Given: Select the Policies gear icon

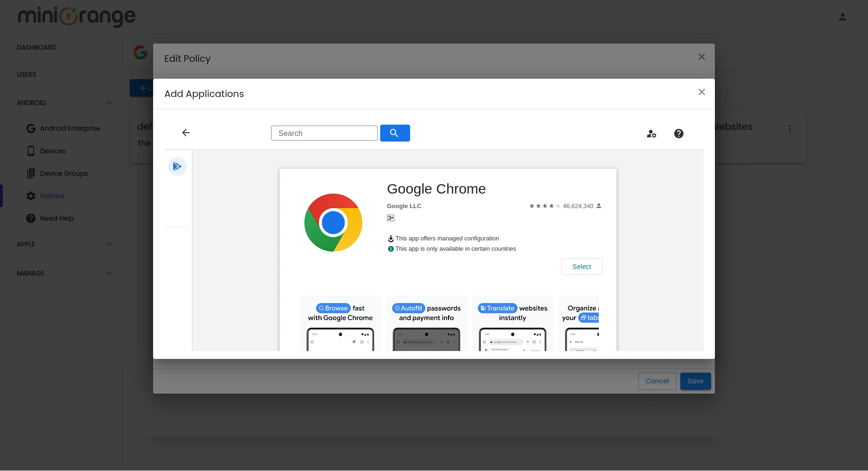Looking at the screenshot, I should (30, 195).
